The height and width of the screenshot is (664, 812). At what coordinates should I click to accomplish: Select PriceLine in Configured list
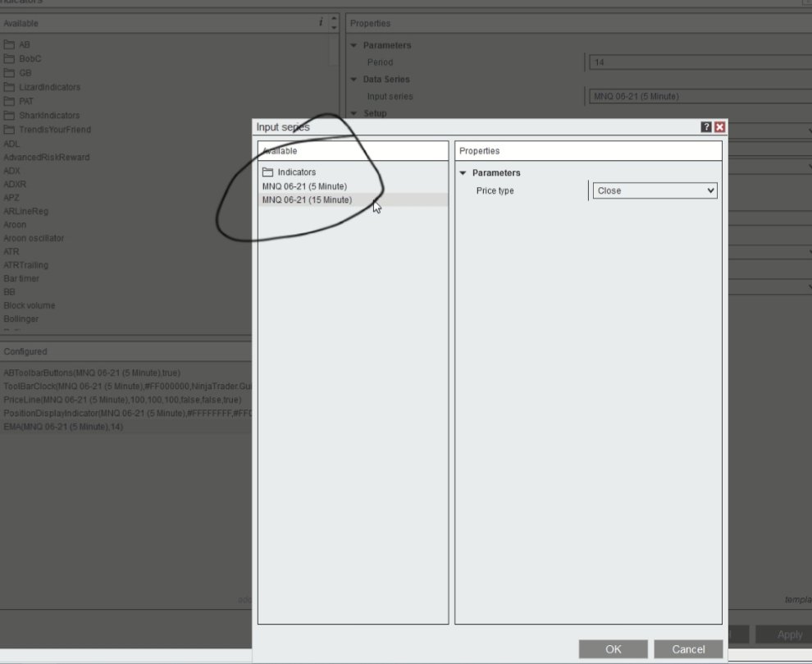tap(123, 400)
